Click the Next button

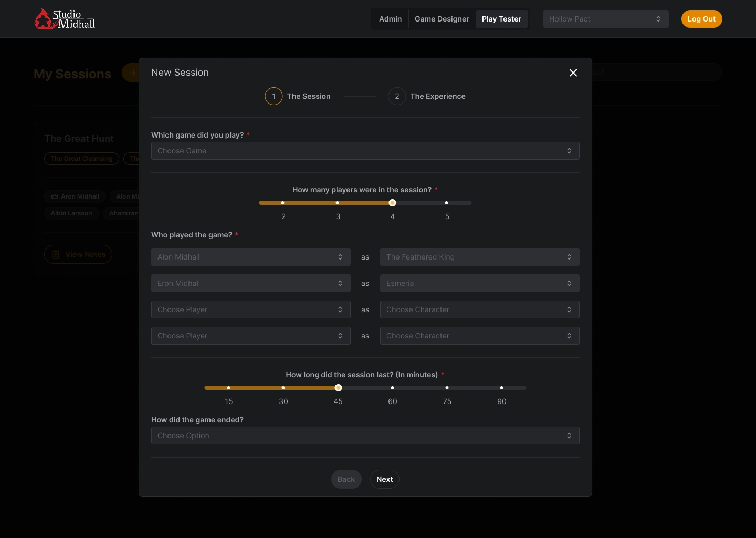pos(384,479)
